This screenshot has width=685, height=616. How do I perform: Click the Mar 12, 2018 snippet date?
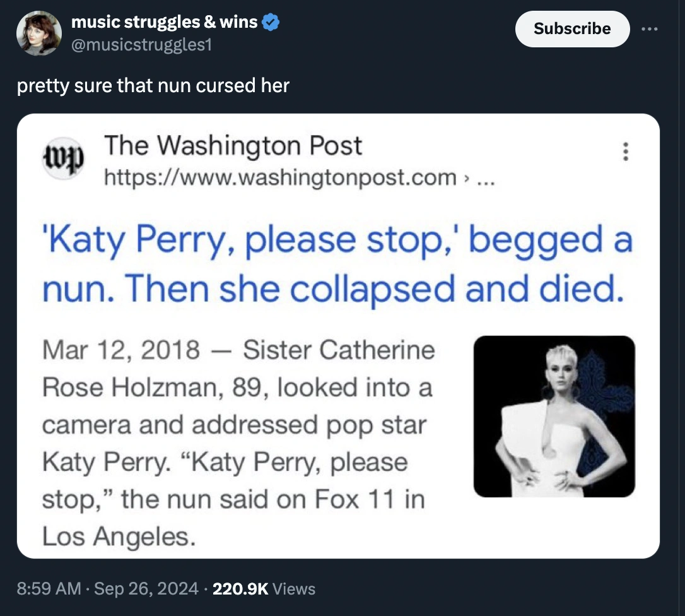[x=121, y=349]
